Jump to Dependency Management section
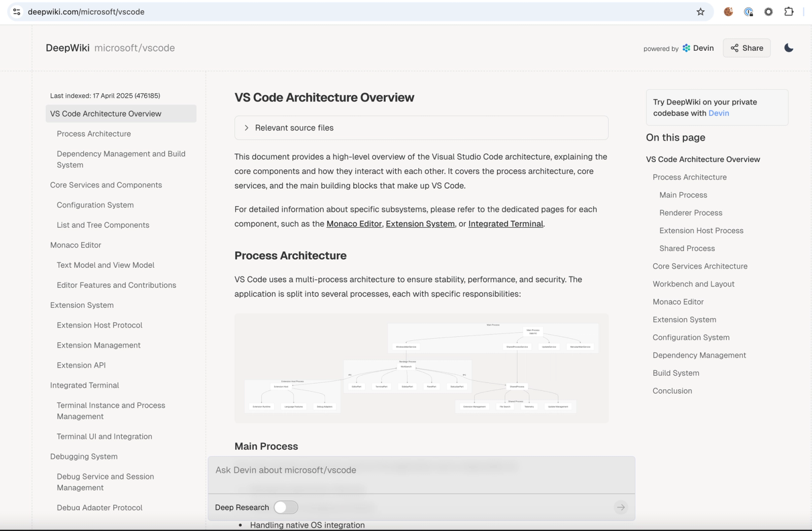Image resolution: width=812 pixels, height=531 pixels. pyautogui.click(x=699, y=355)
